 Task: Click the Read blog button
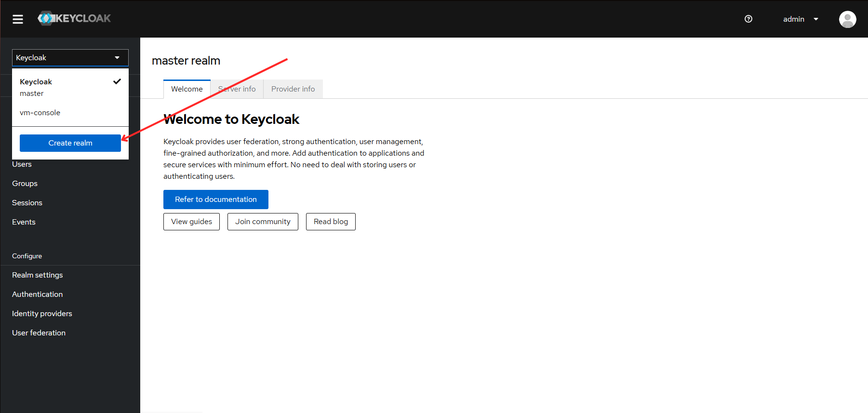331,222
